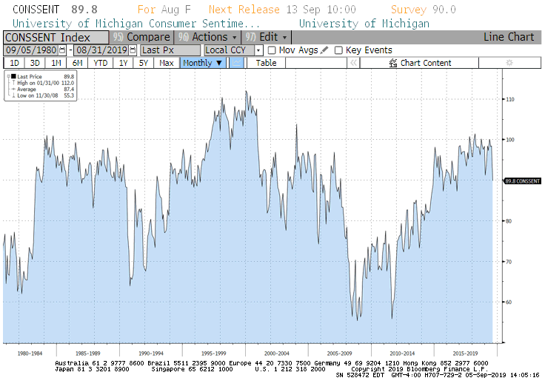The image size is (545, 392).
Task: Select the 5Y time range
Action: 144,63
